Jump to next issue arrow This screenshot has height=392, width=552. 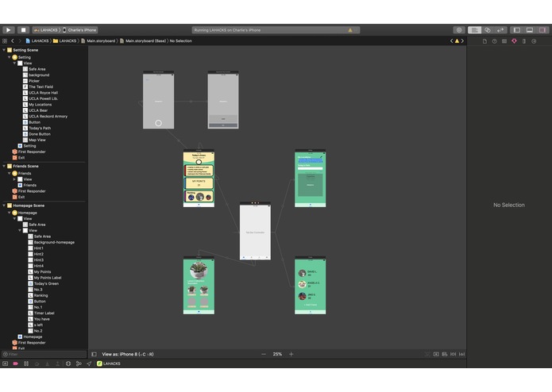click(462, 40)
